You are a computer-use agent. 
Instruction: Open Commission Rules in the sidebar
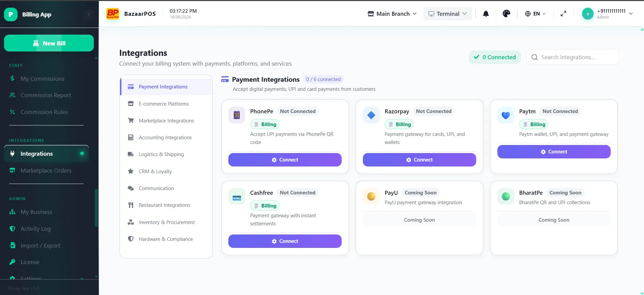tap(46, 112)
